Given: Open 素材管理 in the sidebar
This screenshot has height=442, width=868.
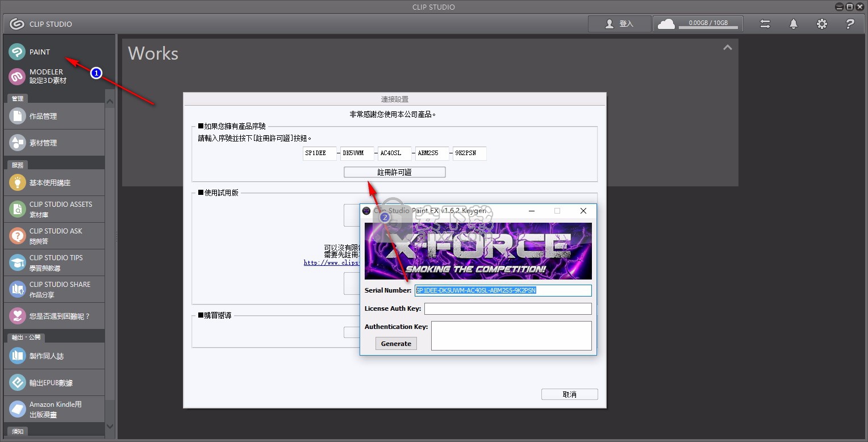Looking at the screenshot, I should 54,143.
